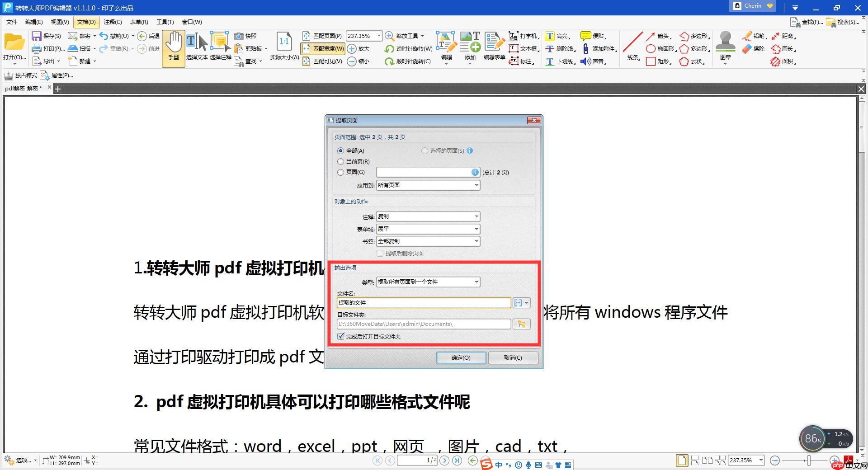Open the 编辑(E) menu

[34, 22]
